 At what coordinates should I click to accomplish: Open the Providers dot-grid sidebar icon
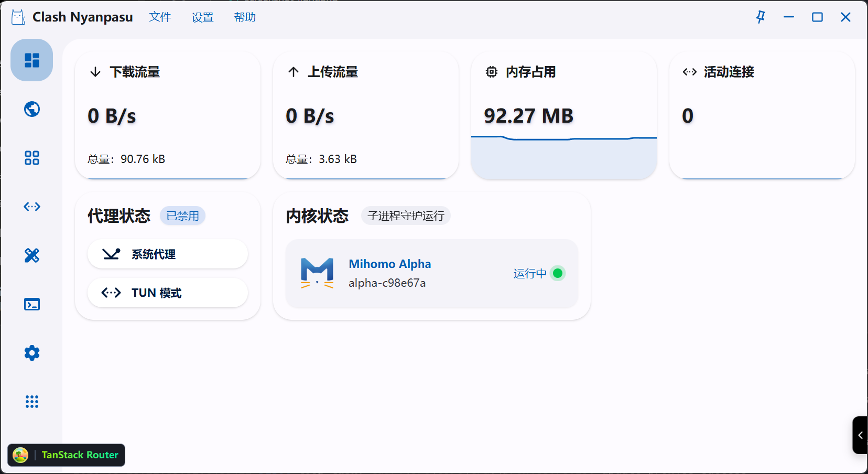32,402
